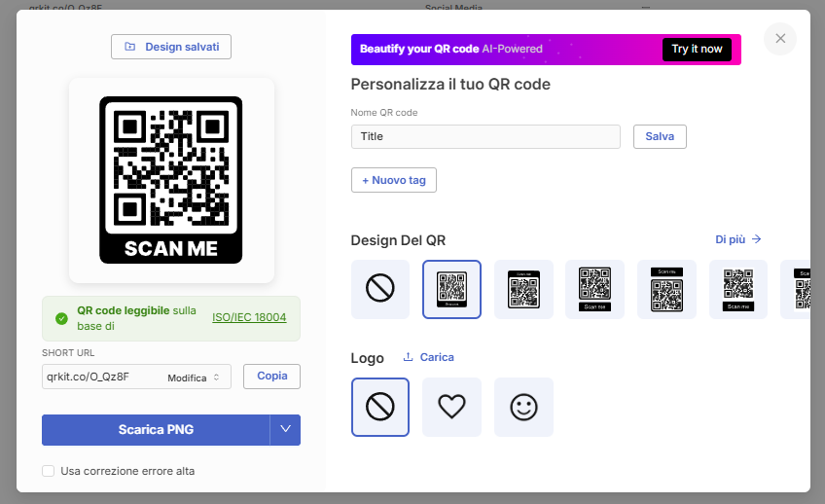The width and height of the screenshot is (825, 504).
Task: Open the ISO/IEC 18004 link
Action: click(249, 318)
